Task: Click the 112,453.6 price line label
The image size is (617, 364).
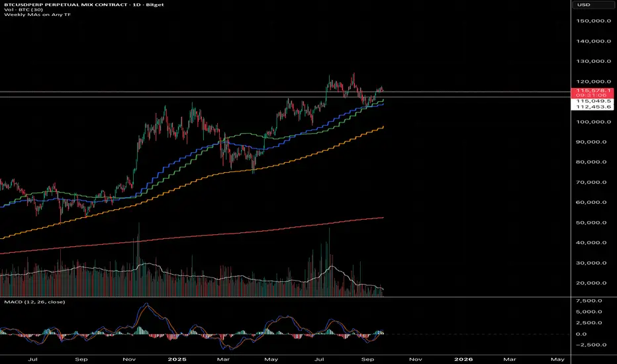Action: tap(593, 107)
